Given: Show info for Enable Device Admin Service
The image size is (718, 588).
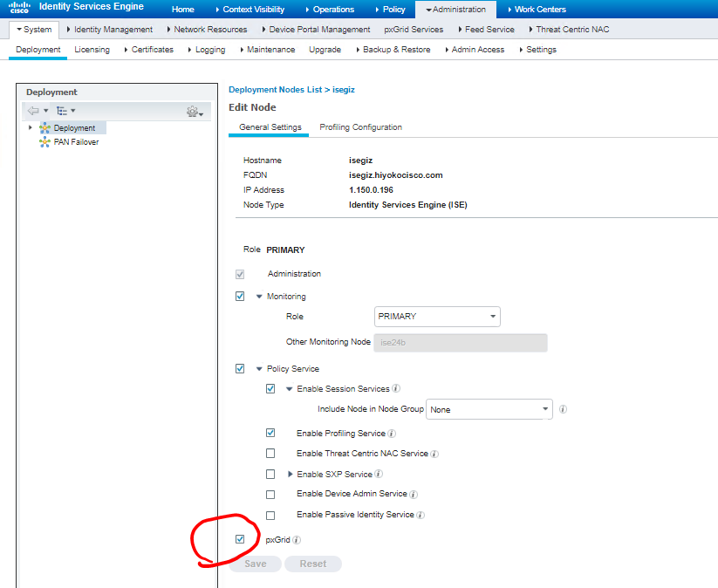Looking at the screenshot, I should pos(414,494).
